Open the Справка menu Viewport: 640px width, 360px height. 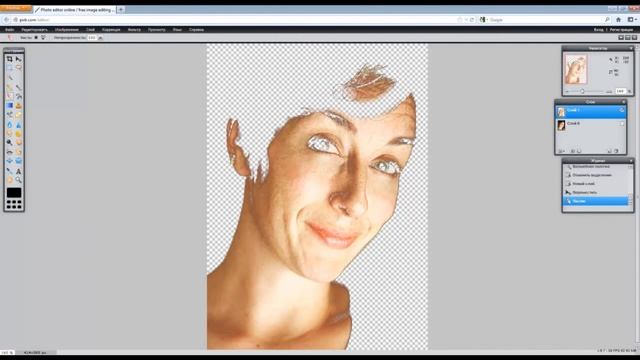coord(196,30)
